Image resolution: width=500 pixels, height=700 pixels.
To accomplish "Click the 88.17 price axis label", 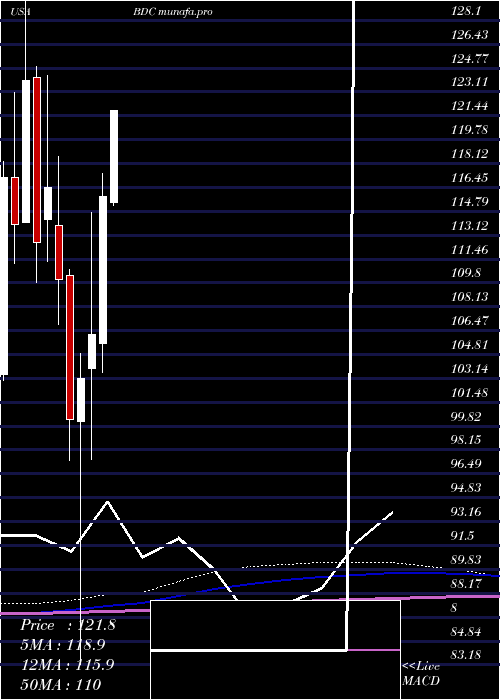I will [x=467, y=583].
